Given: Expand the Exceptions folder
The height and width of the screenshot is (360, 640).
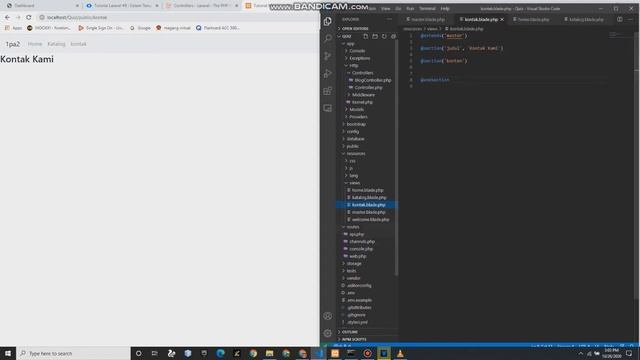Looking at the screenshot, I should pyautogui.click(x=360, y=58).
